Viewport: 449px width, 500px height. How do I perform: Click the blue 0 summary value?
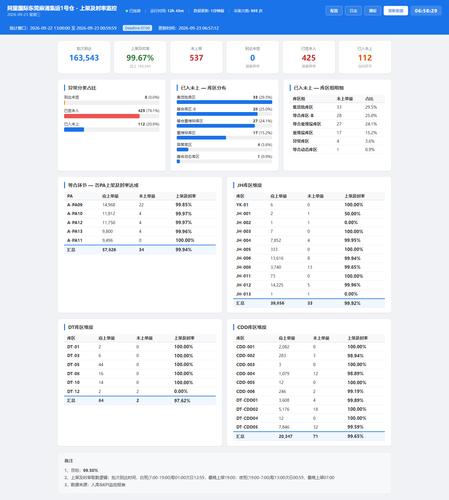(x=252, y=58)
